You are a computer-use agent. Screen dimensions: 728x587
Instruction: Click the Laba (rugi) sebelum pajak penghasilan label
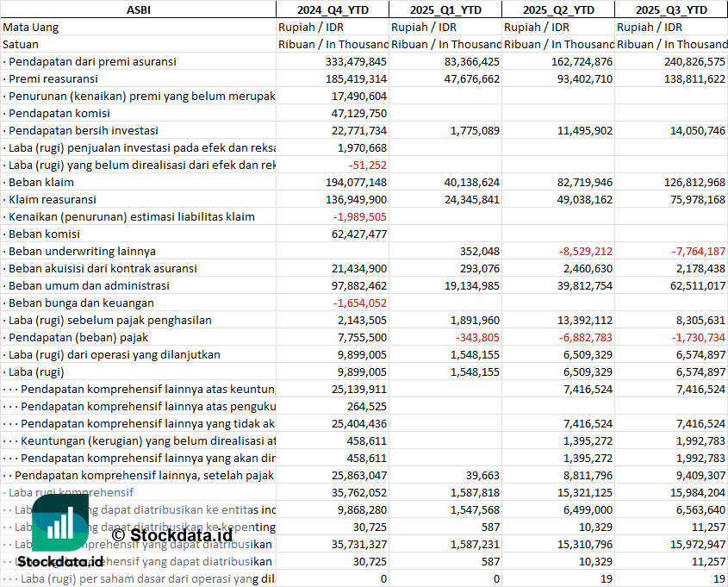[x=110, y=320]
